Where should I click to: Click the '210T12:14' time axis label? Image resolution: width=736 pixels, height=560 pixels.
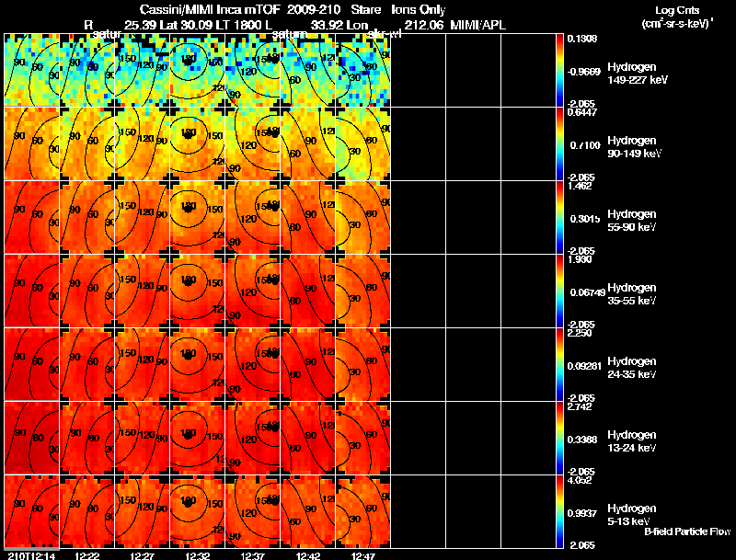click(x=31, y=555)
